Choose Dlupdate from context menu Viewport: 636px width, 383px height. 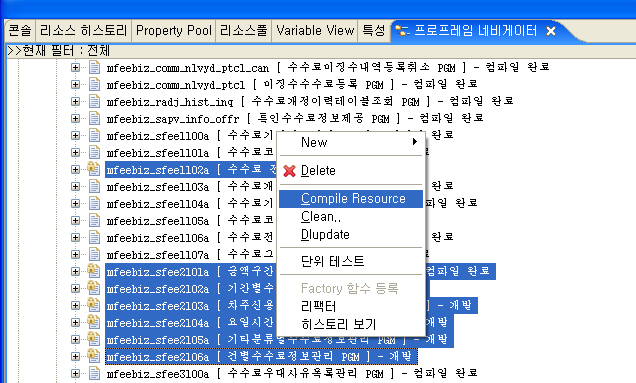tap(351, 235)
